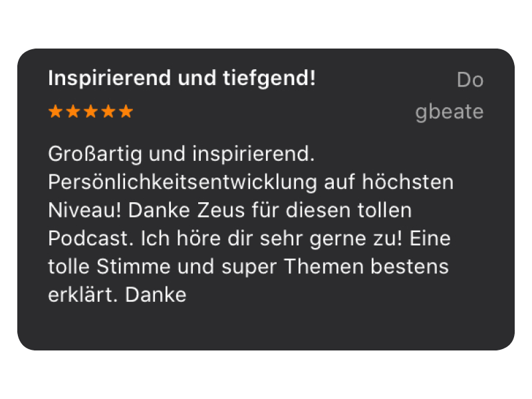Click the line 'Großartig und inspirierend.'
The height and width of the screenshot is (399, 532).
click(181, 154)
